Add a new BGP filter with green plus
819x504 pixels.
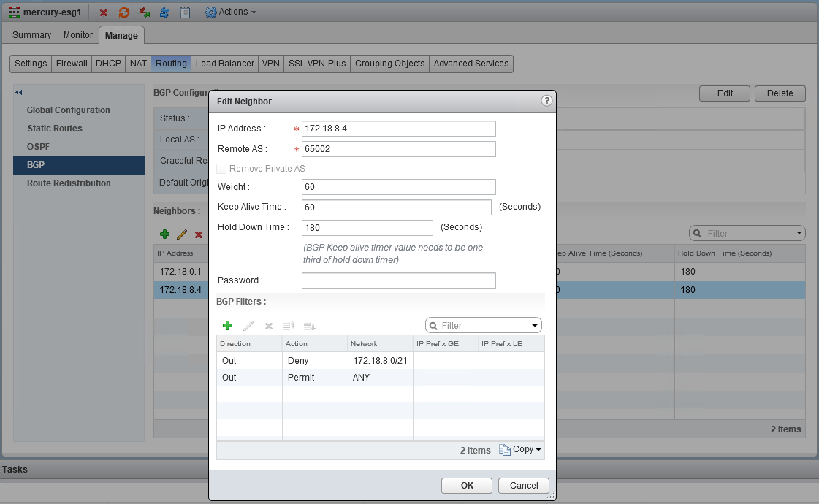(227, 326)
